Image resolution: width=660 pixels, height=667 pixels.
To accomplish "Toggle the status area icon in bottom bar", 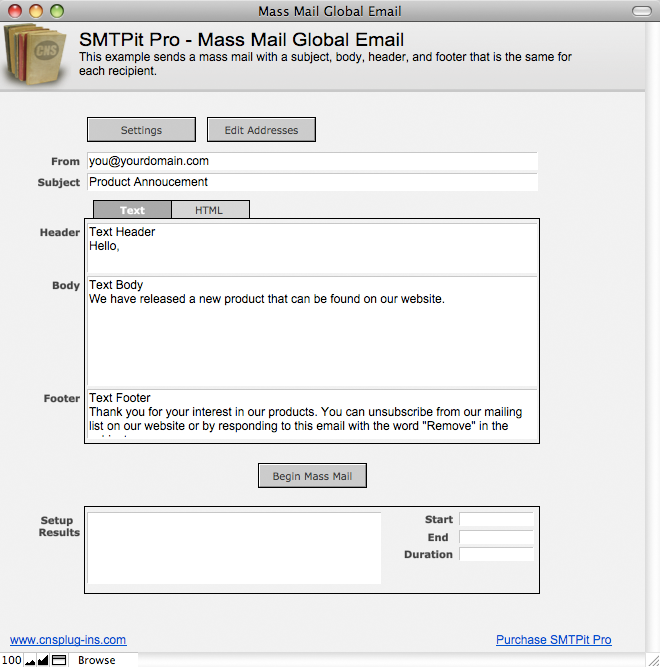I will [x=59, y=660].
